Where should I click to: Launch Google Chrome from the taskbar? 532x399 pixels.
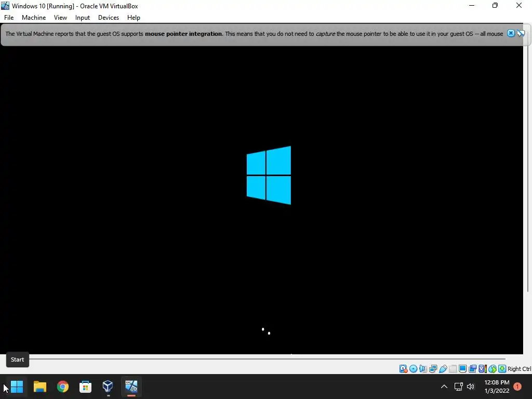point(63,387)
